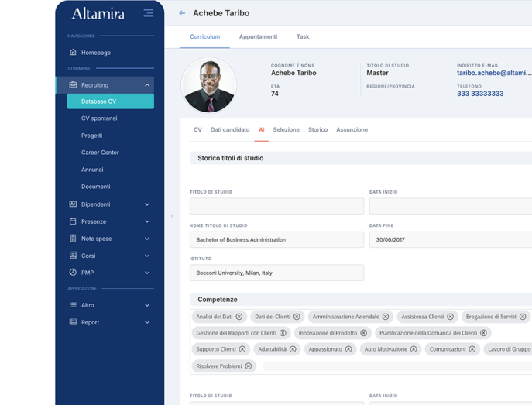
Task: Remove the Gestione dei Rapporti con Clienti tag
Action: 283,333
